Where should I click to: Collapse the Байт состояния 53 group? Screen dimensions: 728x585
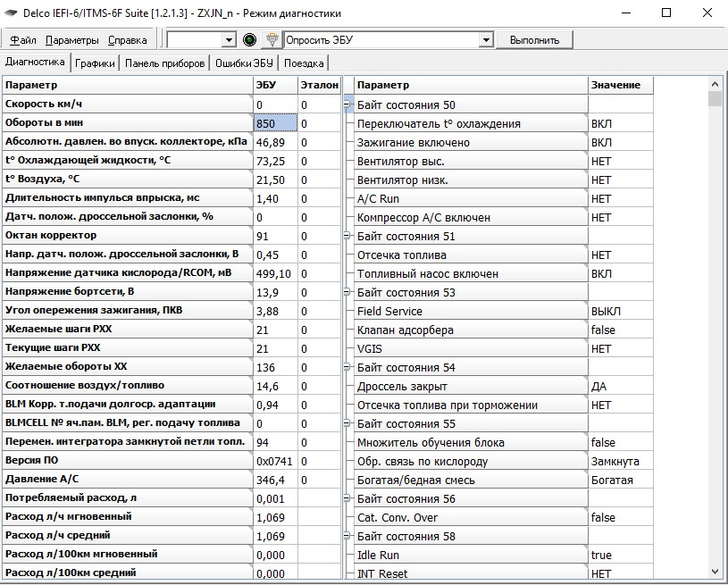(347, 292)
